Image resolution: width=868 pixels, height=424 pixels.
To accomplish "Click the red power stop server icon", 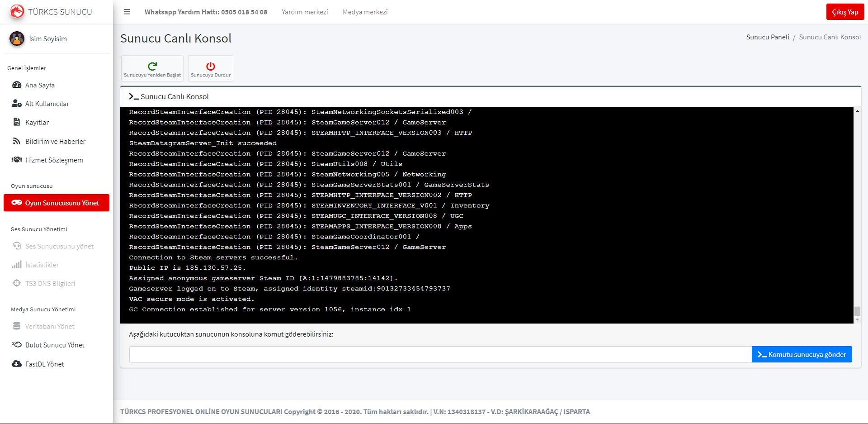I will pyautogui.click(x=211, y=66).
